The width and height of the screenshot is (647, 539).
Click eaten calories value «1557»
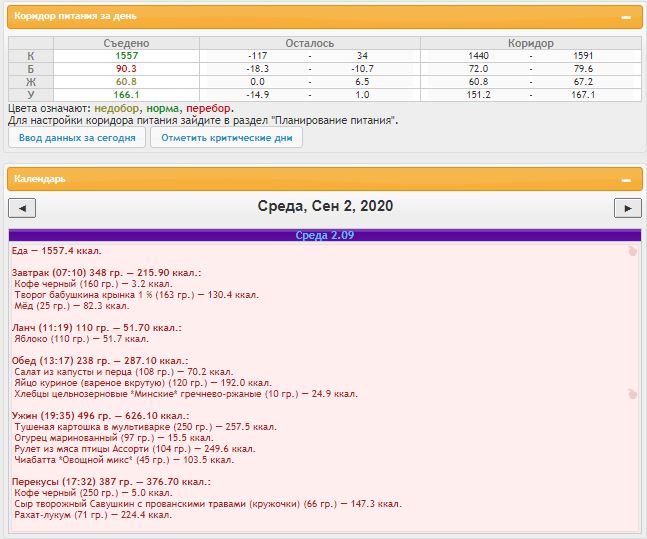[126, 56]
